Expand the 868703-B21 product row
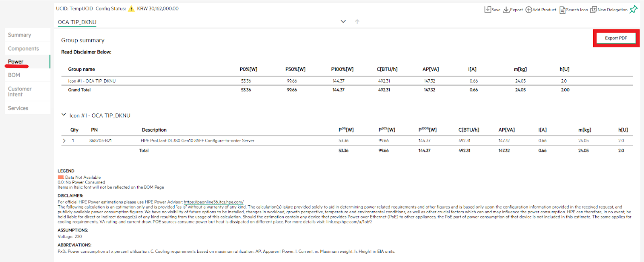644x262 pixels. (x=64, y=141)
